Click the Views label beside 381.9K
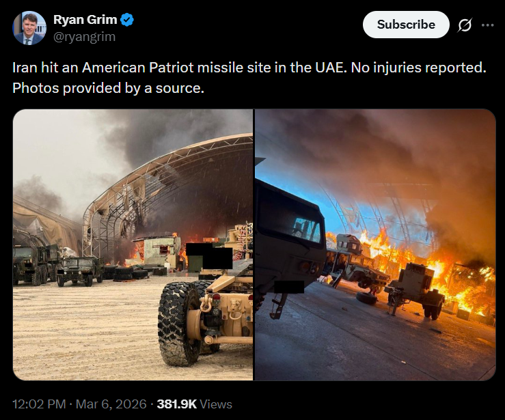This screenshot has width=505, height=420. coord(216,404)
